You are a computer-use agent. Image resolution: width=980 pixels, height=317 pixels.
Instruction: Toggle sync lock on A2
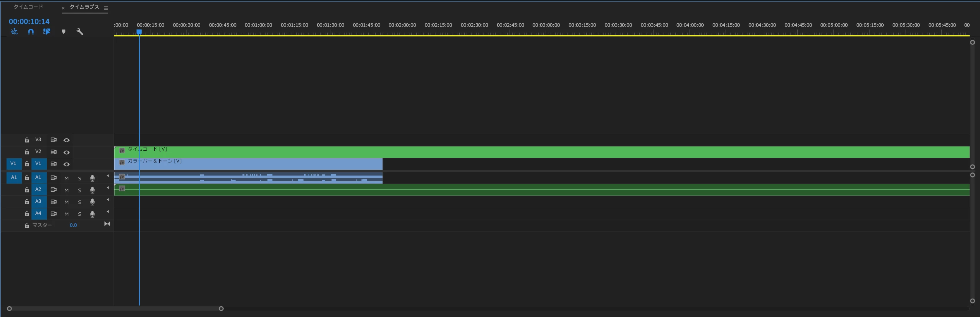pyautogui.click(x=54, y=189)
